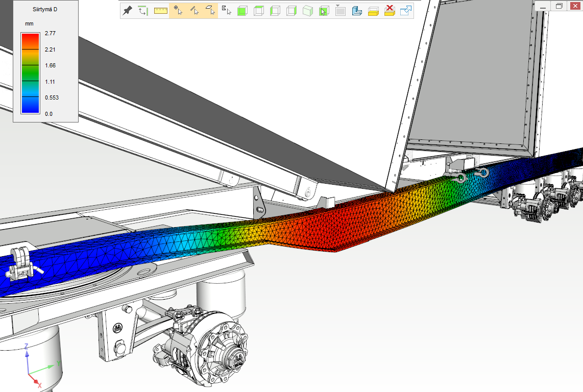This screenshot has height=392, width=583.
Task: Click the translucent green solid cube icon
Action: click(x=308, y=10)
